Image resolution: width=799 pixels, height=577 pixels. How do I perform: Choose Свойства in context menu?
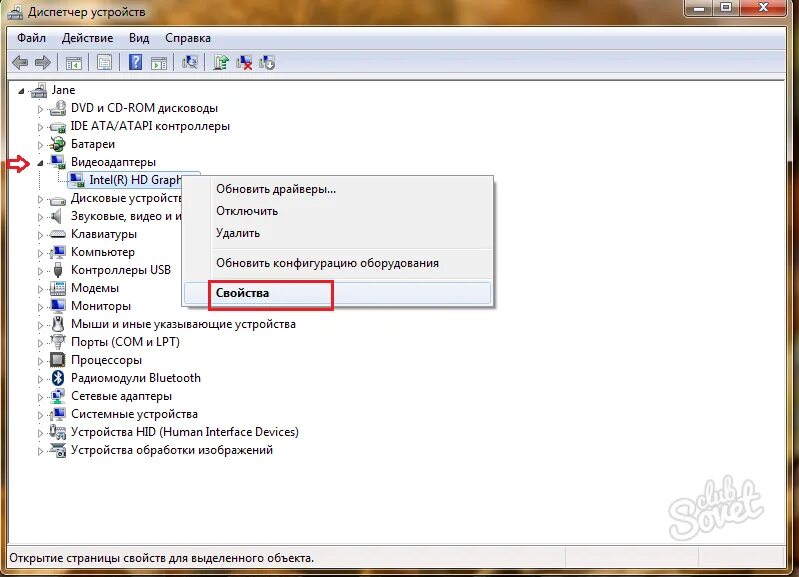337,293
